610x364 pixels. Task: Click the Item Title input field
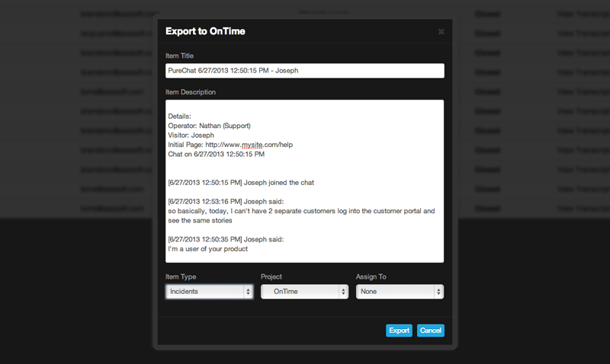coord(304,71)
